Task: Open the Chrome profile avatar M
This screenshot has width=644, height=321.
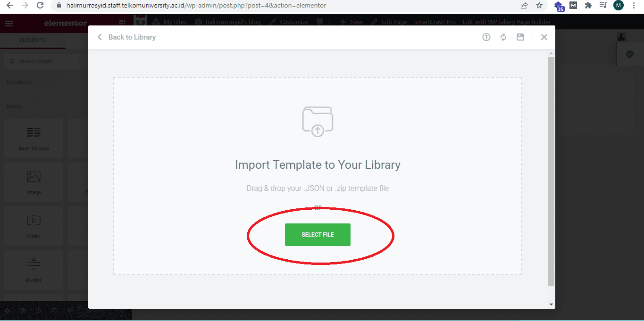Action: (x=618, y=6)
